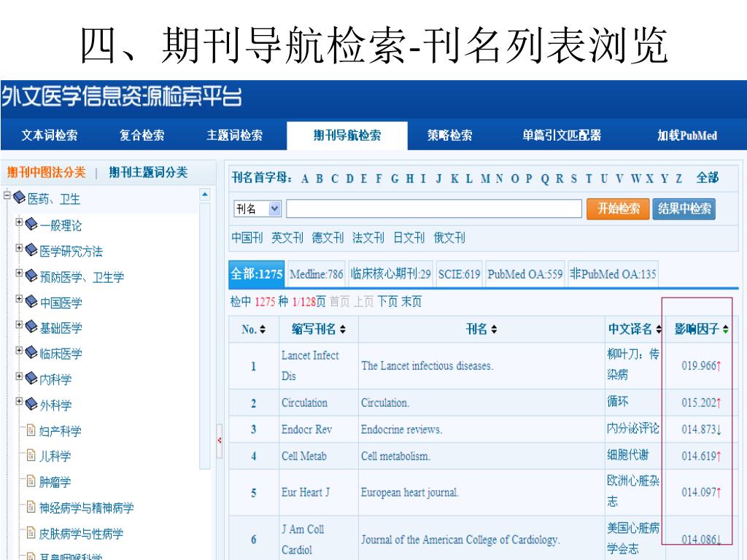The height and width of the screenshot is (560, 747).
Task: Focus the journal name search box
Action: [x=434, y=209]
